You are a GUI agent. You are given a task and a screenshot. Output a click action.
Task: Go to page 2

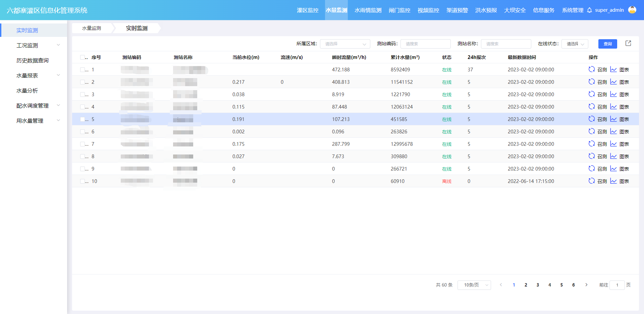pyautogui.click(x=526, y=285)
